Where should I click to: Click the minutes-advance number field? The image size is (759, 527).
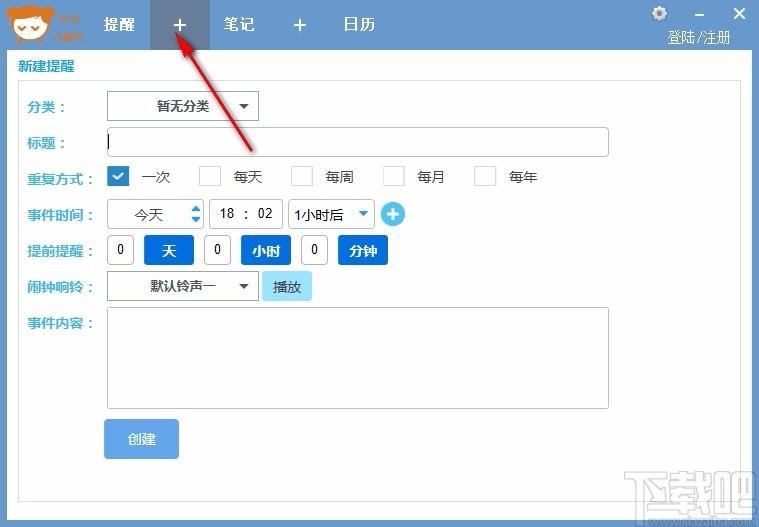pyautogui.click(x=314, y=250)
